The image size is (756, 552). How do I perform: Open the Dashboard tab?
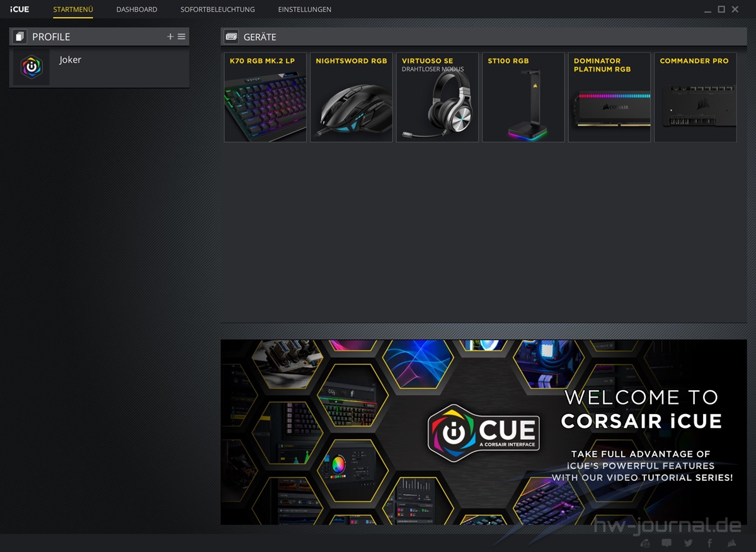click(x=137, y=9)
